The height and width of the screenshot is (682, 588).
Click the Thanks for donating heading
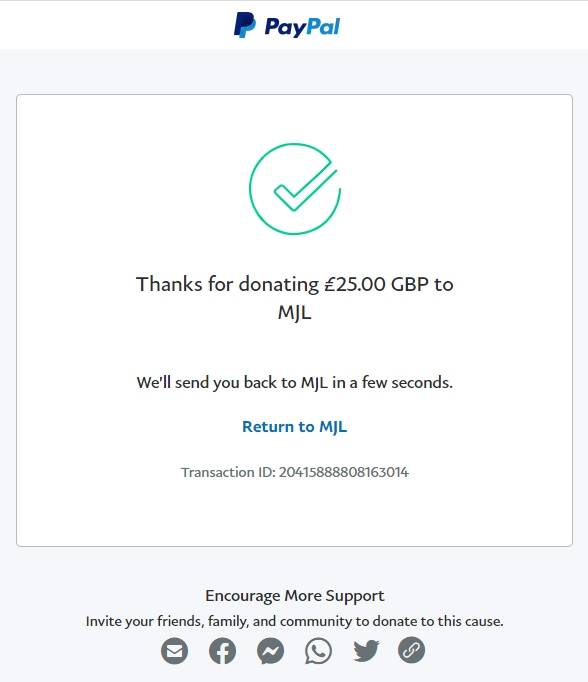[294, 298]
